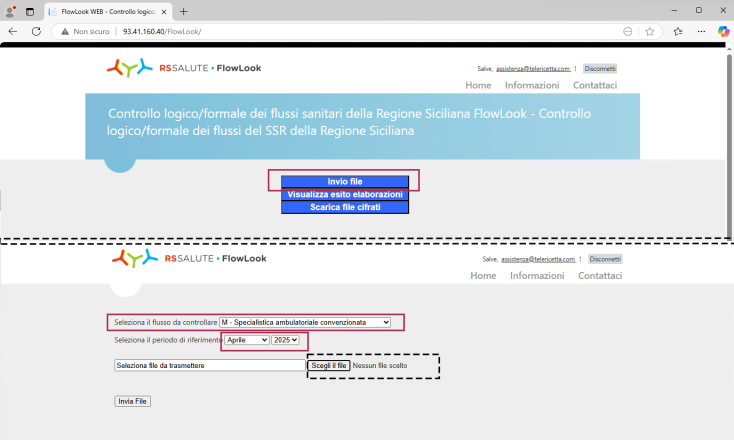Reload the FlowLook page
Image resolution: width=734 pixels, height=440 pixels.
37,31
